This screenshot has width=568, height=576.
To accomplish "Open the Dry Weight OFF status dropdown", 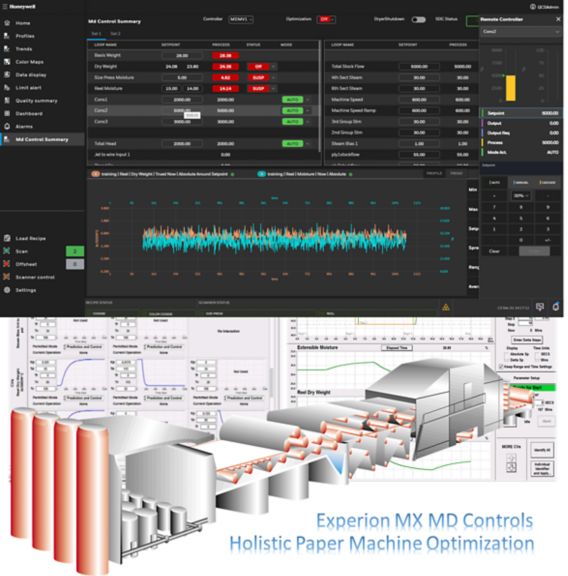I will coord(273,66).
